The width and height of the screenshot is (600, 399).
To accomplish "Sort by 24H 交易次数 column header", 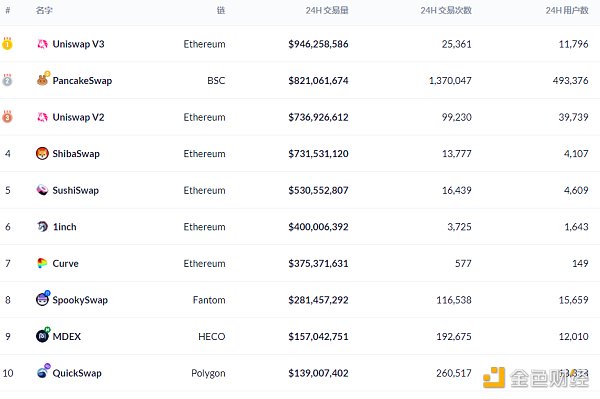I will click(x=446, y=10).
